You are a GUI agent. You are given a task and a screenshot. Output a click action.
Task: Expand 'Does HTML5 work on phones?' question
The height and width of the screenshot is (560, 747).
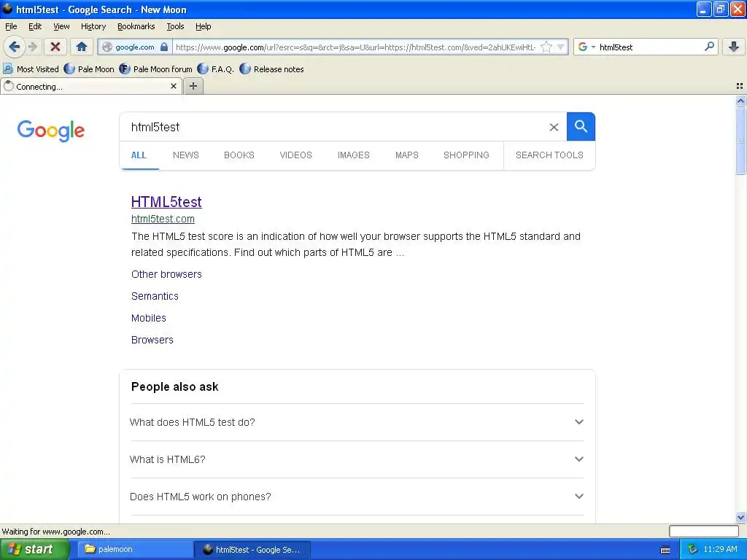(356, 497)
